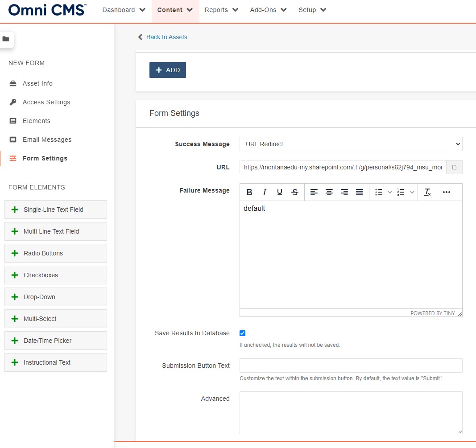Toggle bold formatting in Failure Message editor
The width and height of the screenshot is (476, 448).
point(249,192)
